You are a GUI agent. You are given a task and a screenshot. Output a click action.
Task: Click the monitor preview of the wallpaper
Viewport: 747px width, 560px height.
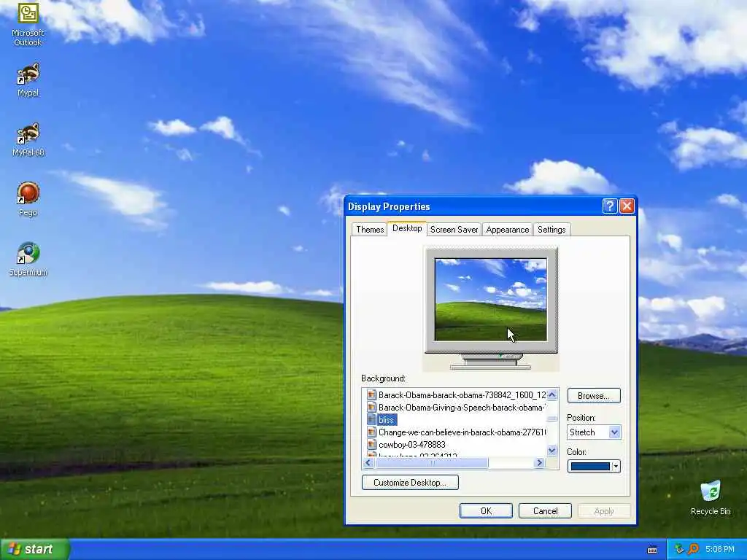click(x=491, y=300)
